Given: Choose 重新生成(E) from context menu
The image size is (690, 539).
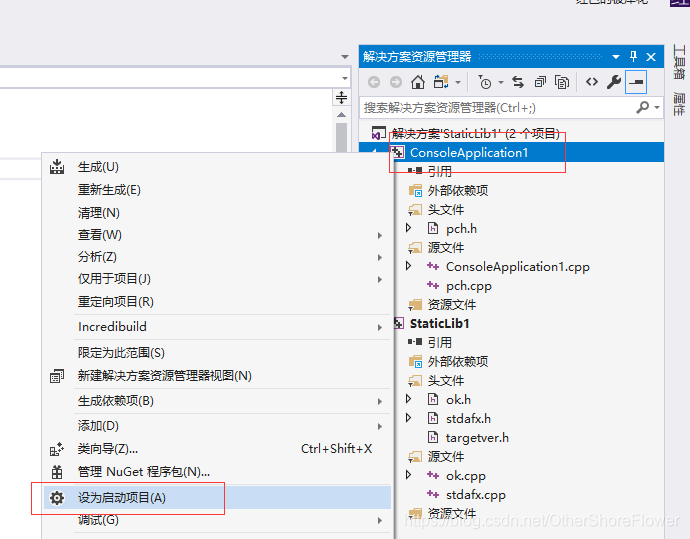Looking at the screenshot, I should point(217,190).
